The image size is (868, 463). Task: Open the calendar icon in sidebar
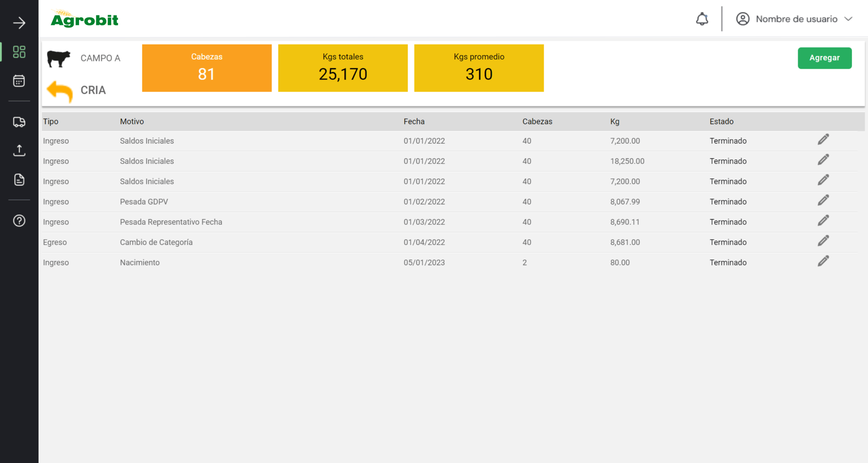click(19, 81)
